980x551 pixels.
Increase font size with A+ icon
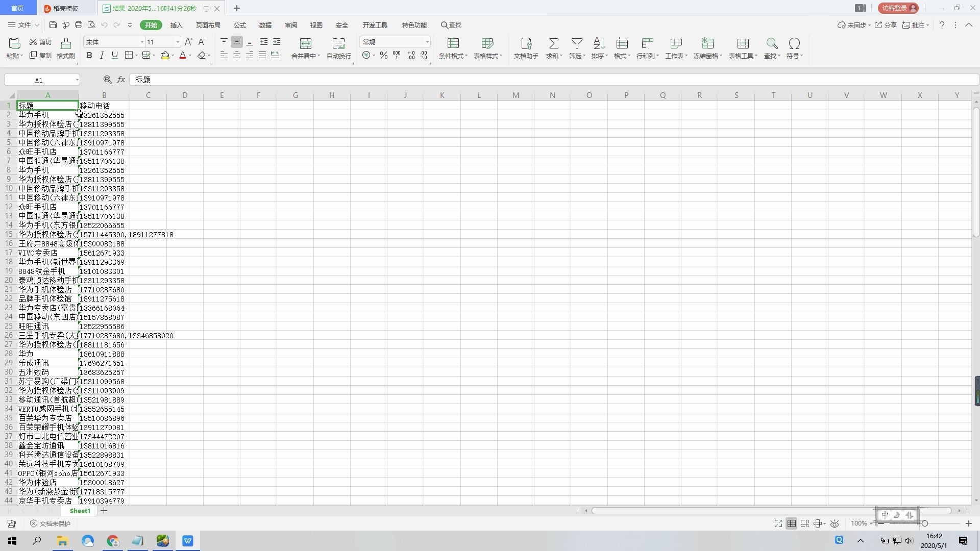click(x=188, y=42)
